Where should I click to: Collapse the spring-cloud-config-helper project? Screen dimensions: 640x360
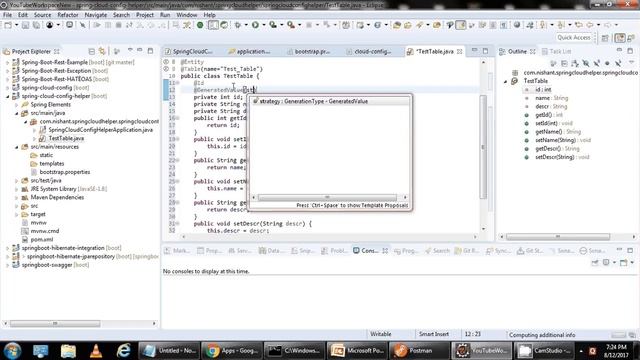click(7, 96)
